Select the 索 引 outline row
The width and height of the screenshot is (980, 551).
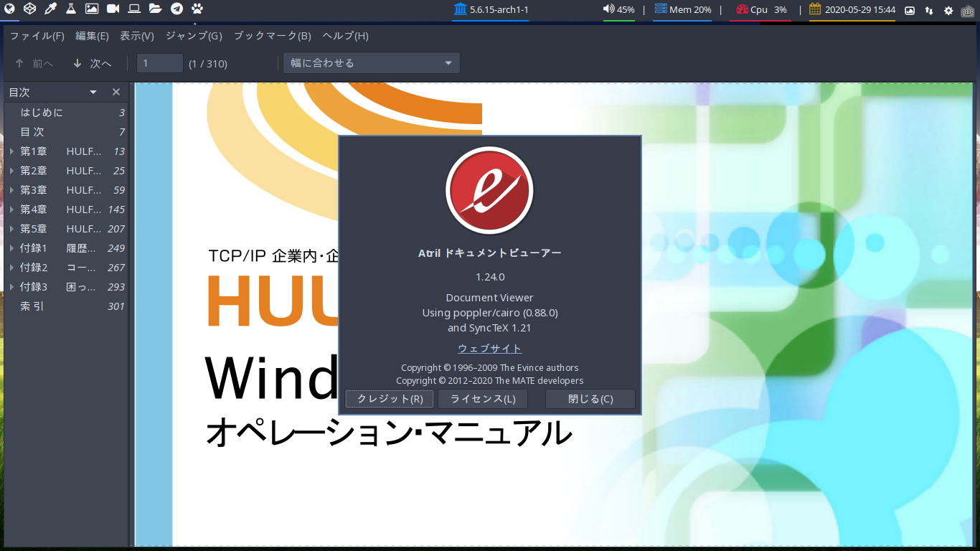(x=66, y=306)
